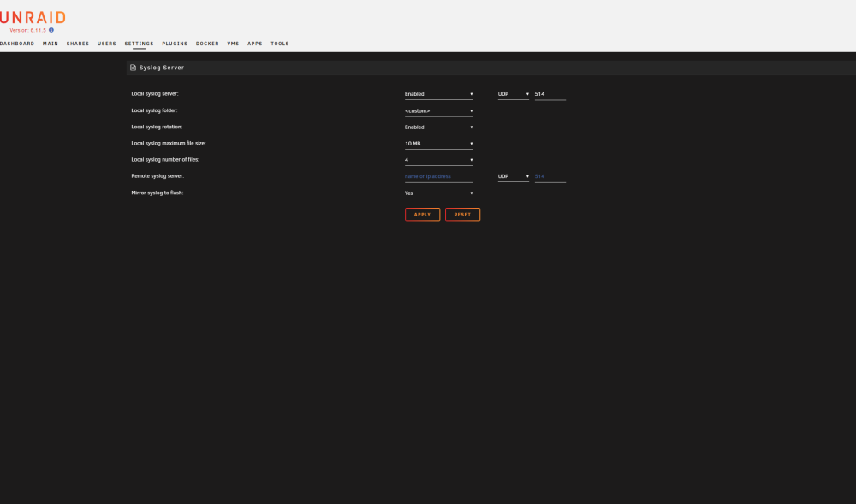Click the Local syslog server label
The height and width of the screenshot is (504, 856).
pos(154,94)
